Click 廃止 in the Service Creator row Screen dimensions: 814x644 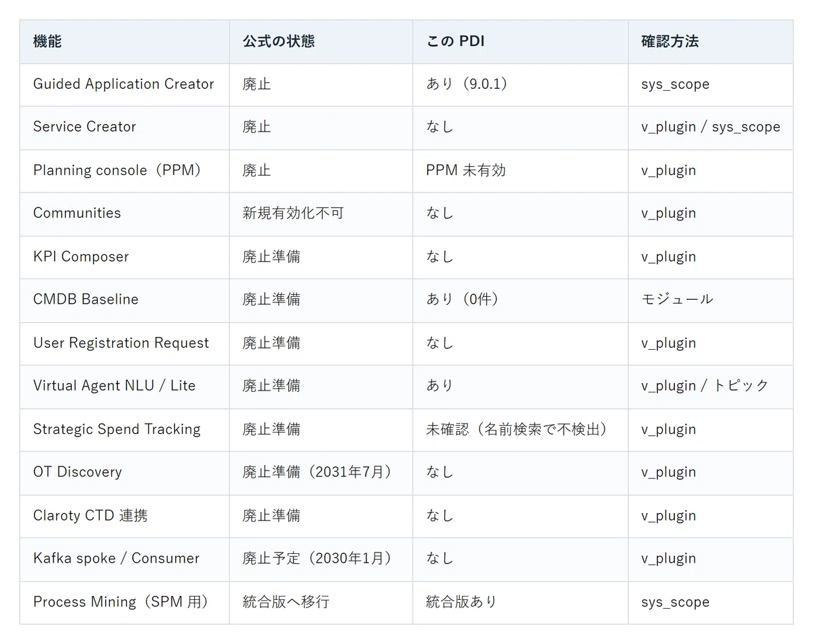tap(256, 127)
